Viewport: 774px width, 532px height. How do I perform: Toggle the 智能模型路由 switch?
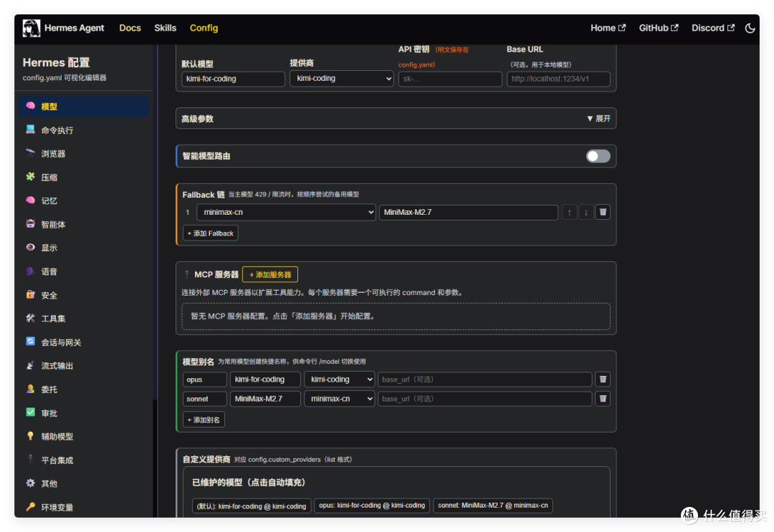point(598,156)
